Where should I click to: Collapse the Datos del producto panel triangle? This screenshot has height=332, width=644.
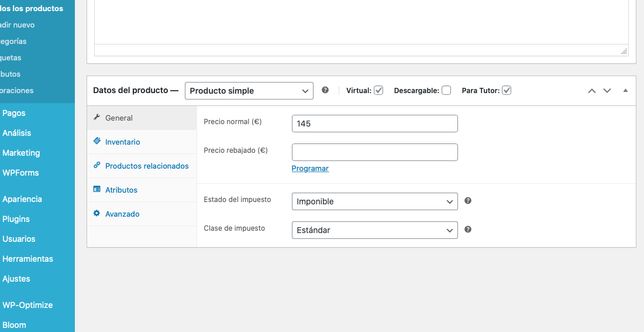625,90
